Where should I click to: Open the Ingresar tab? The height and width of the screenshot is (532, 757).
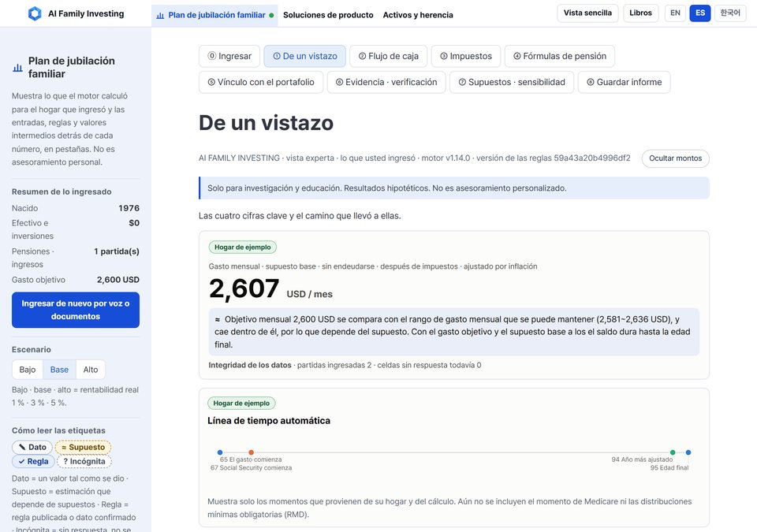229,56
